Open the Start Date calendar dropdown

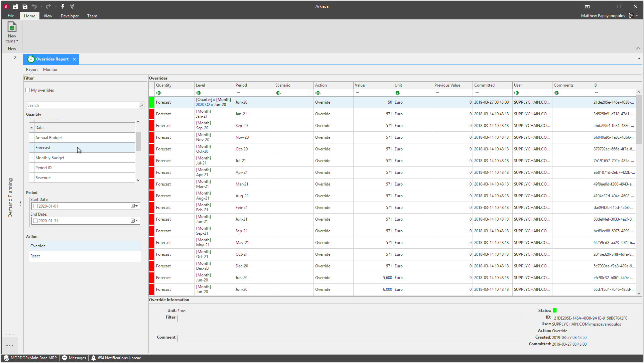[134, 206]
